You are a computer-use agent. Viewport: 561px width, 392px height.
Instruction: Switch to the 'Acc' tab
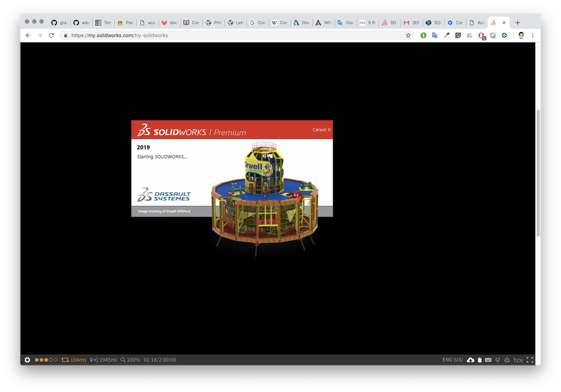click(x=478, y=22)
